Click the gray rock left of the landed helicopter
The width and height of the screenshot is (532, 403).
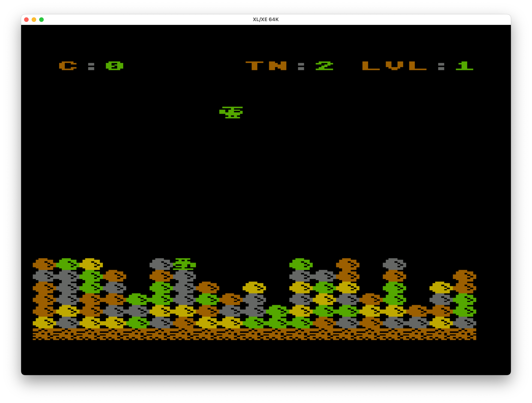tap(161, 264)
